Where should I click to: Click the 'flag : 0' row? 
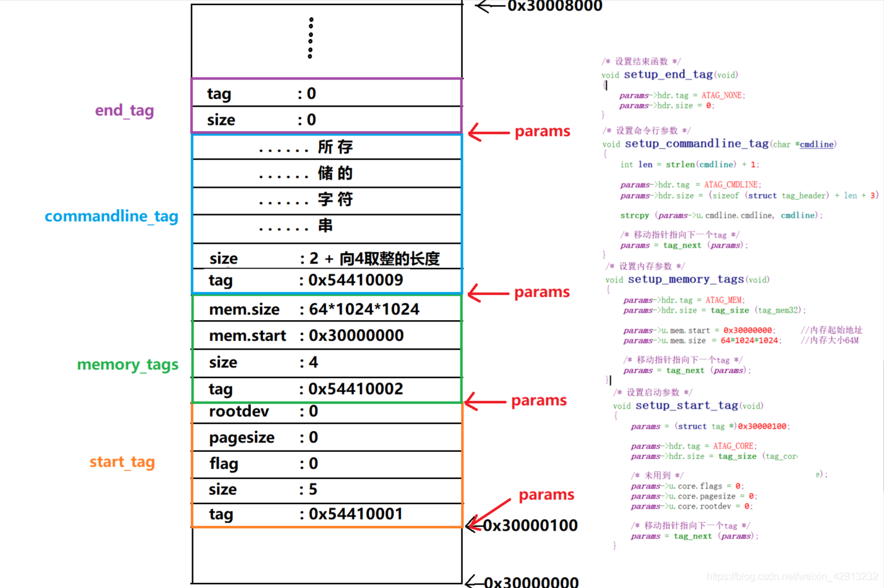tap(327, 464)
